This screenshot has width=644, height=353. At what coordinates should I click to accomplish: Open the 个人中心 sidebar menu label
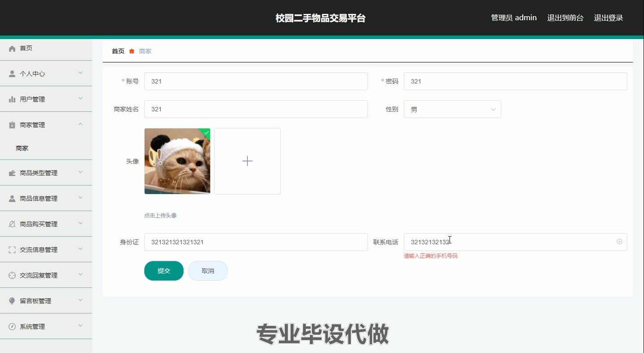32,74
